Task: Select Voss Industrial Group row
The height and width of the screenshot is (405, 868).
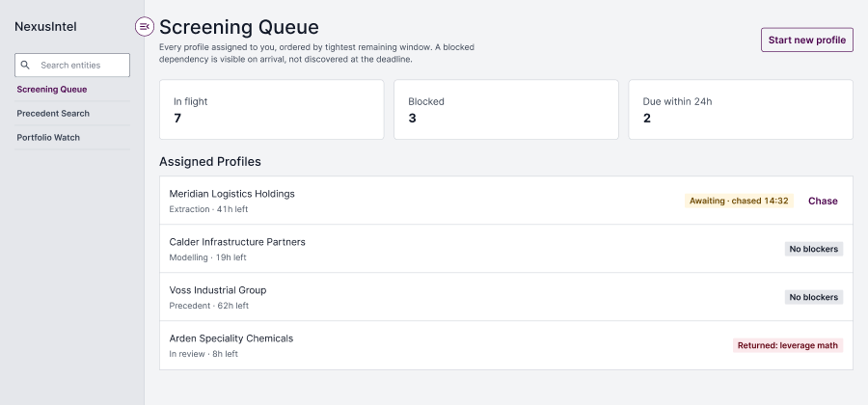Action: pos(506,297)
